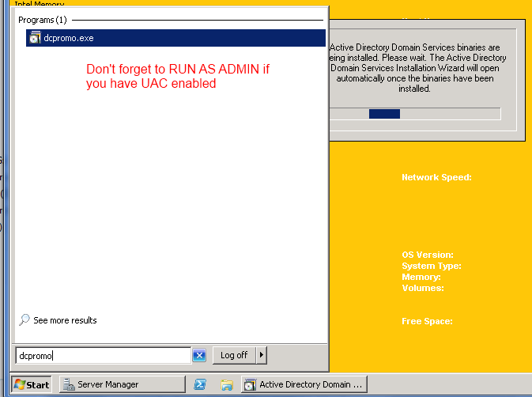
Task: Click the Windows flag icon on Start
Action: coord(19,385)
